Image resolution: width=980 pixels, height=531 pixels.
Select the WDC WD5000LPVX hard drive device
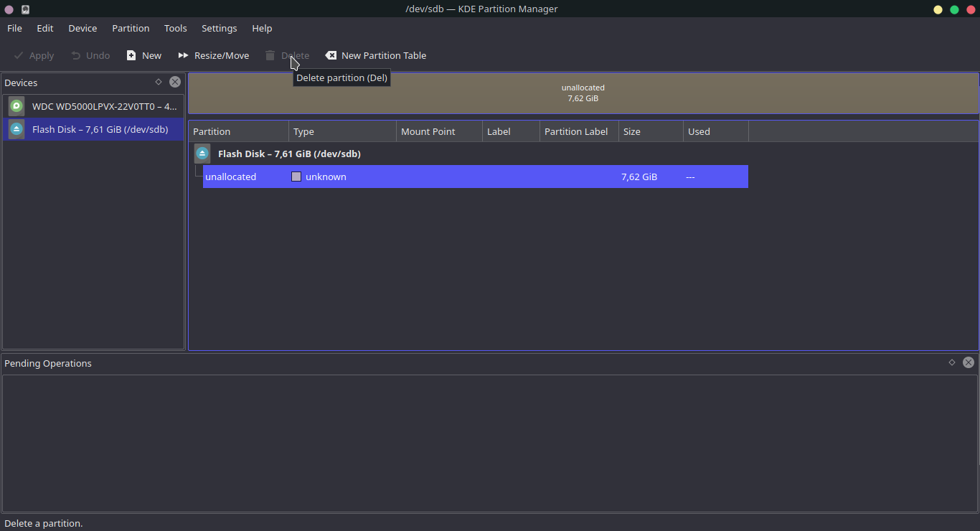coord(93,106)
